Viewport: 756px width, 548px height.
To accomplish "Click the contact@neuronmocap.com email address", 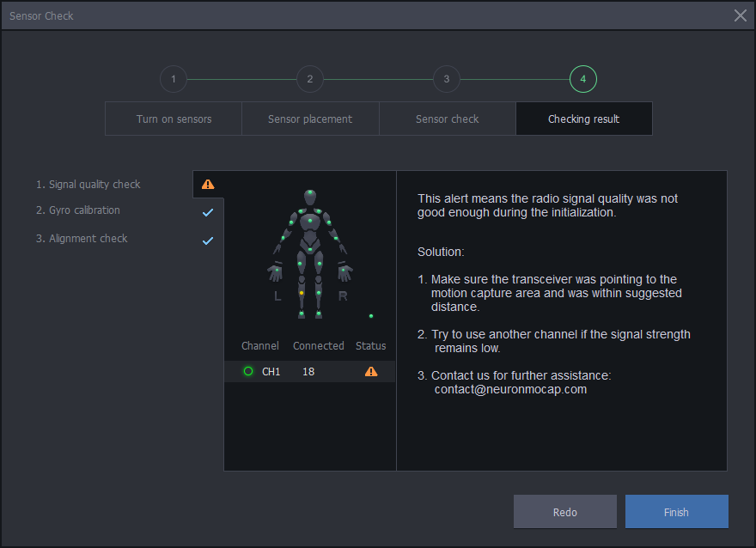I will coord(510,389).
